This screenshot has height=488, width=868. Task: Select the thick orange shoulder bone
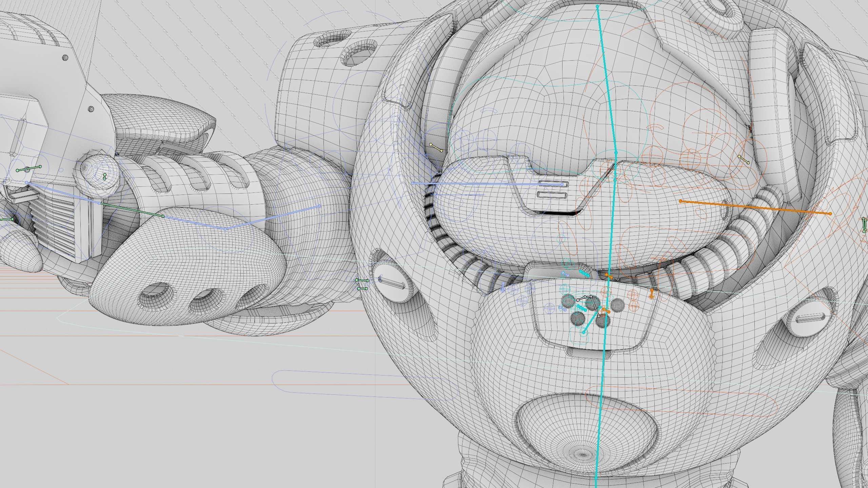point(755,207)
